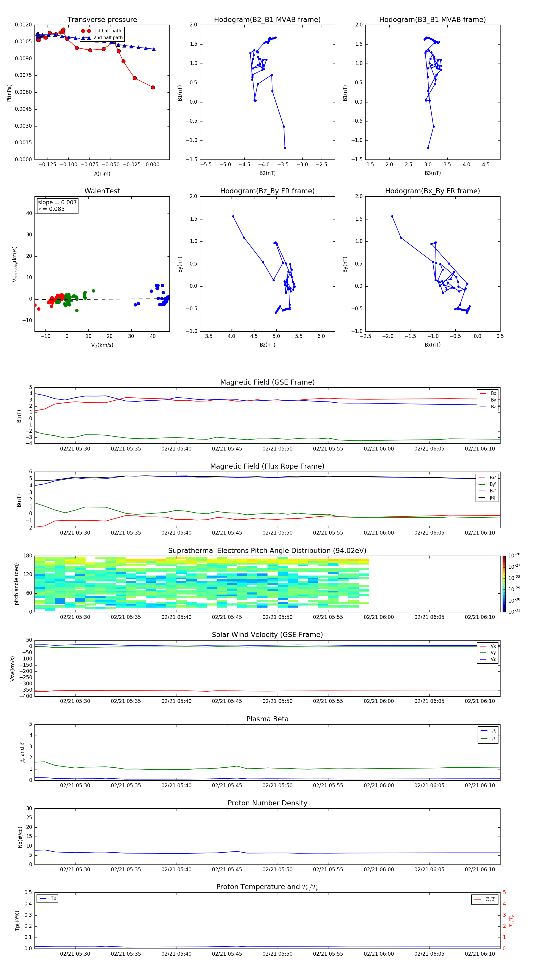Click the red 'Te/Tp' right axis label
Viewport: 535px width, 980px height.
pos(512,921)
